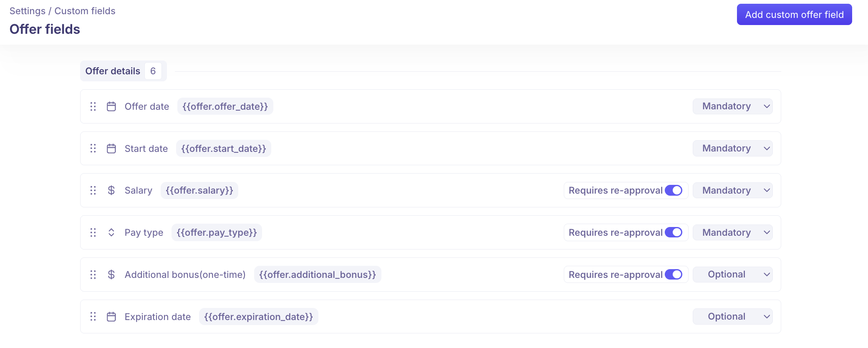Image resolution: width=868 pixels, height=348 pixels.
Task: Select the Offer details section tab
Action: point(124,71)
